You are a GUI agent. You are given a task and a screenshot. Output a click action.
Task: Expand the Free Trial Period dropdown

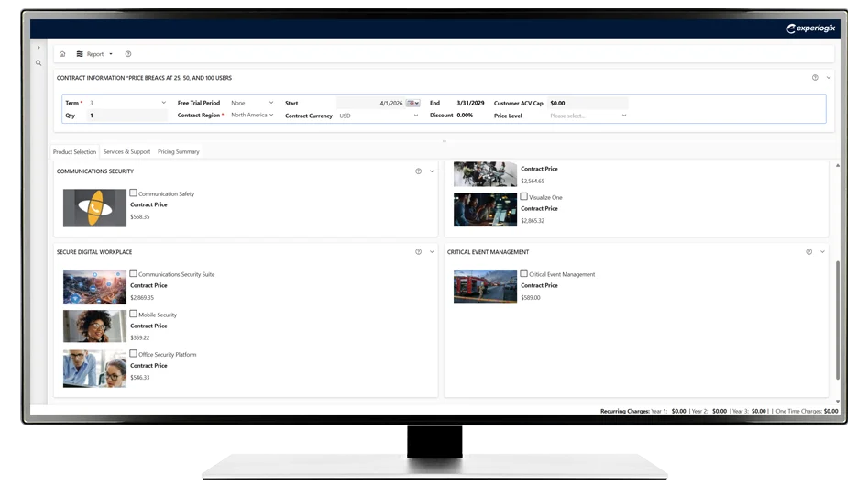coord(252,103)
